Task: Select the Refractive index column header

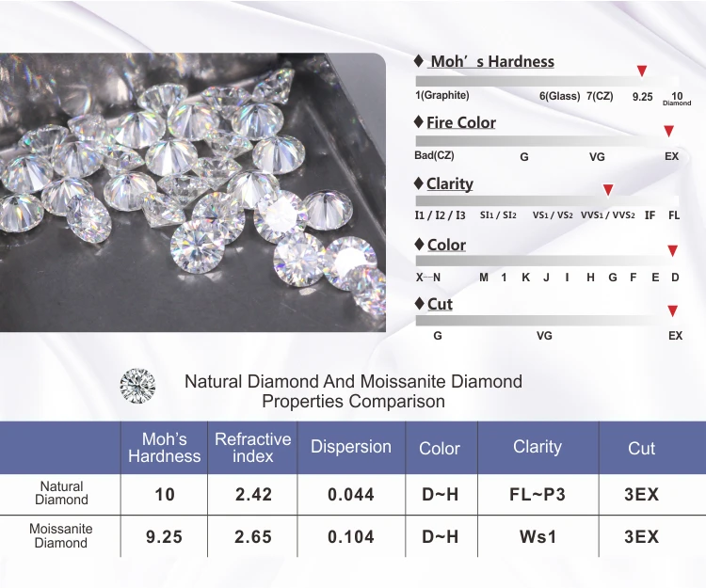Action: (x=252, y=448)
